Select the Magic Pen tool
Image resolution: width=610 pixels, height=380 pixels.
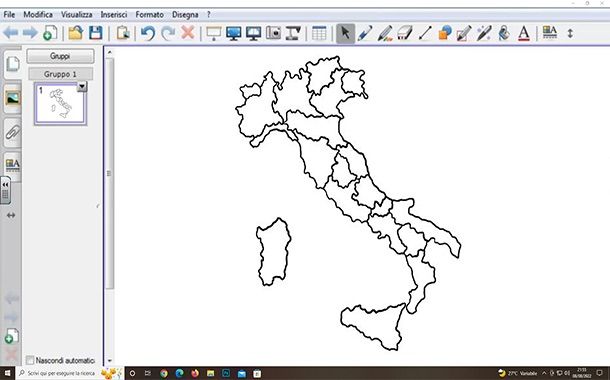(484, 33)
